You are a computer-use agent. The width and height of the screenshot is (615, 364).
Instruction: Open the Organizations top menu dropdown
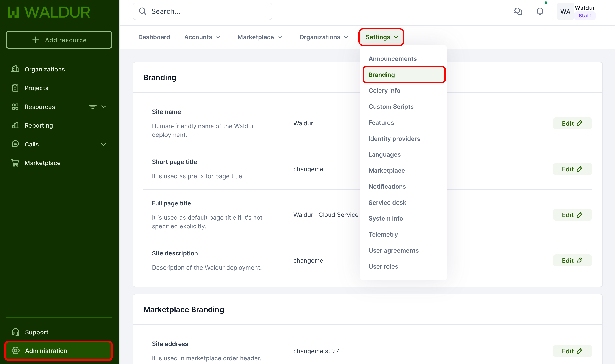[324, 37]
